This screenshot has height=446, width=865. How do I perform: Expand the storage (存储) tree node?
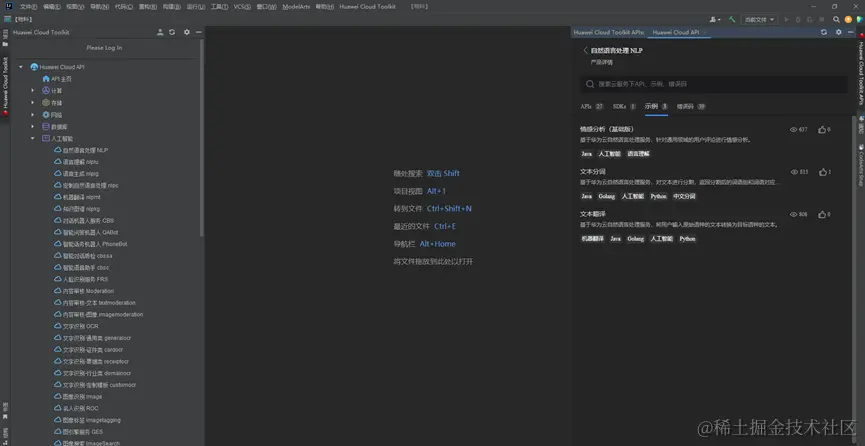33,103
